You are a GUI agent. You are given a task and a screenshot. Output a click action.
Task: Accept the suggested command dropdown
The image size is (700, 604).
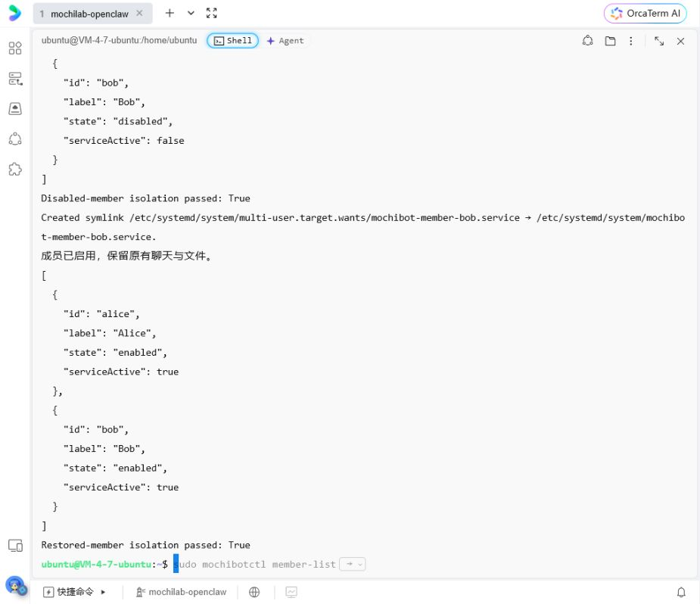[x=353, y=565]
